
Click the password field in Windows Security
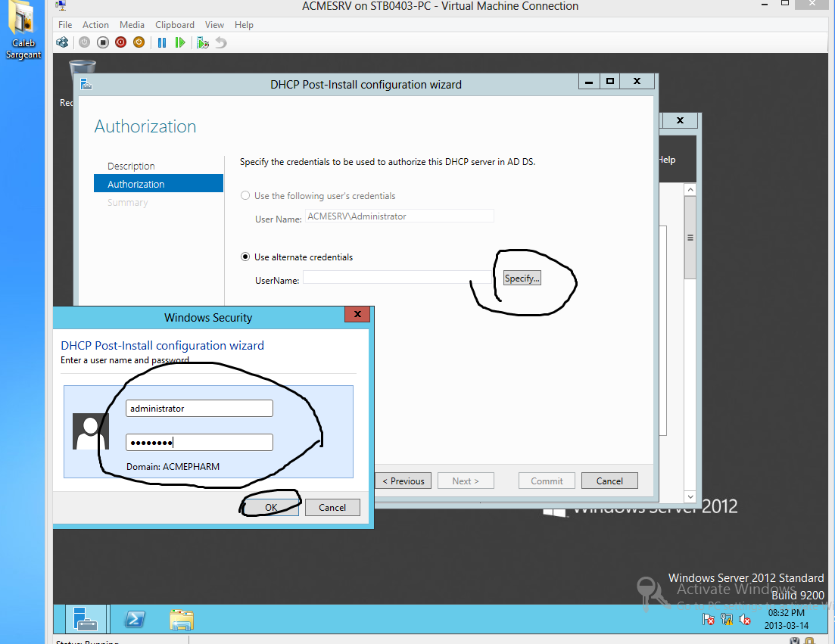click(x=199, y=442)
